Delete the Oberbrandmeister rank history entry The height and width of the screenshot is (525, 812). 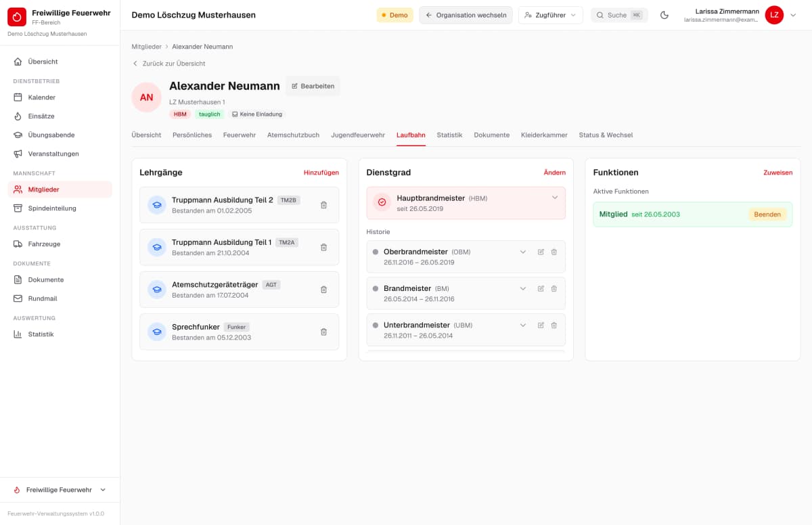coord(554,252)
